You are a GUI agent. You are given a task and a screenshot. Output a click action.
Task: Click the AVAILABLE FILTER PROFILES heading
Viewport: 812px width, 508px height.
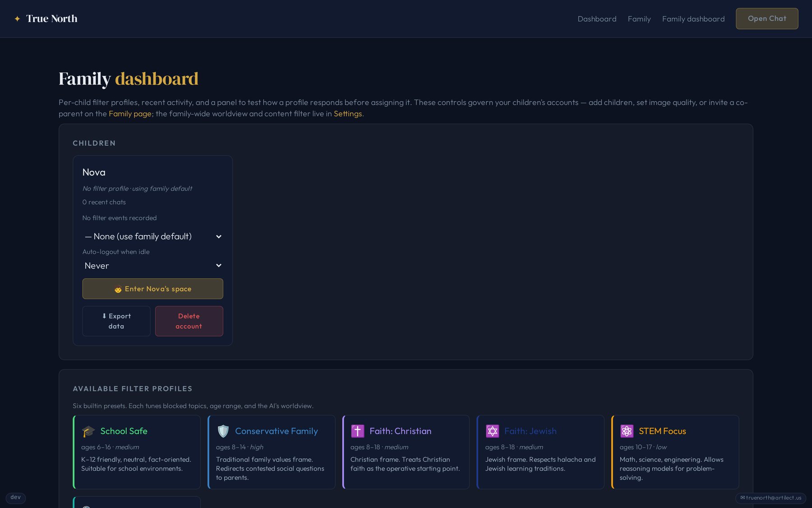point(133,389)
